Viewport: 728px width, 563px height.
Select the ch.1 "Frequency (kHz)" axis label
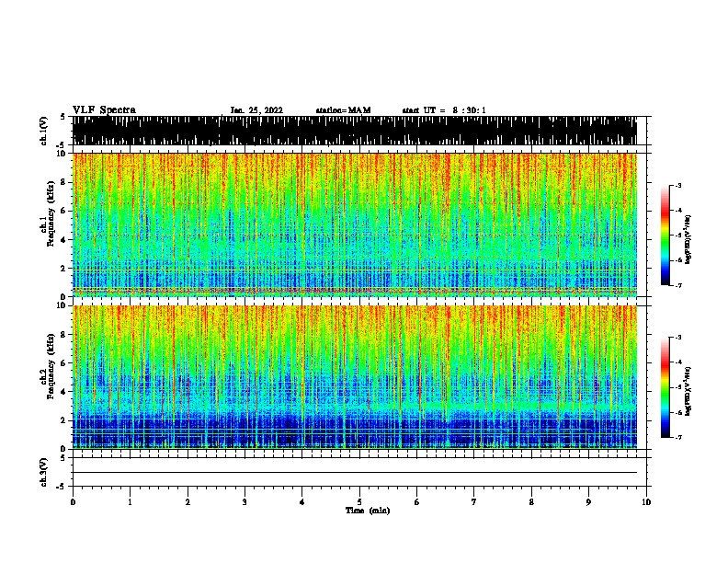pos(51,214)
